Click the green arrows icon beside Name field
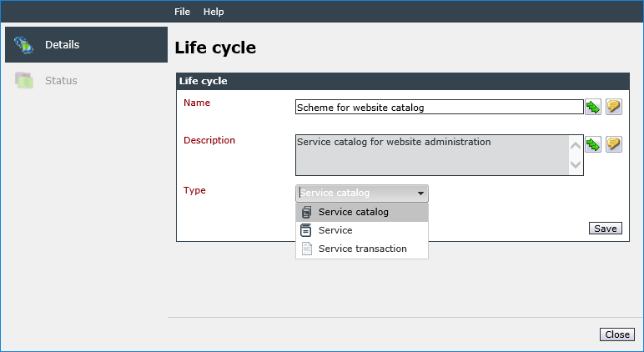 [x=593, y=108]
